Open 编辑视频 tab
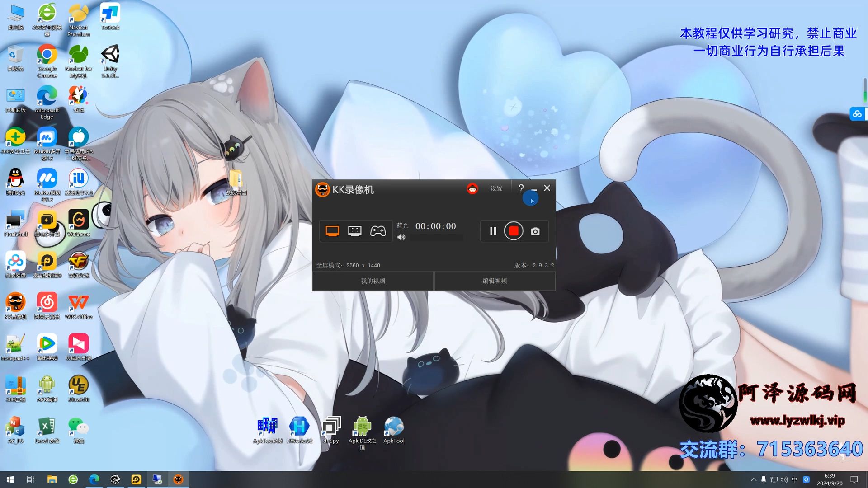Screen dimensions: 868x488 click(495, 281)
